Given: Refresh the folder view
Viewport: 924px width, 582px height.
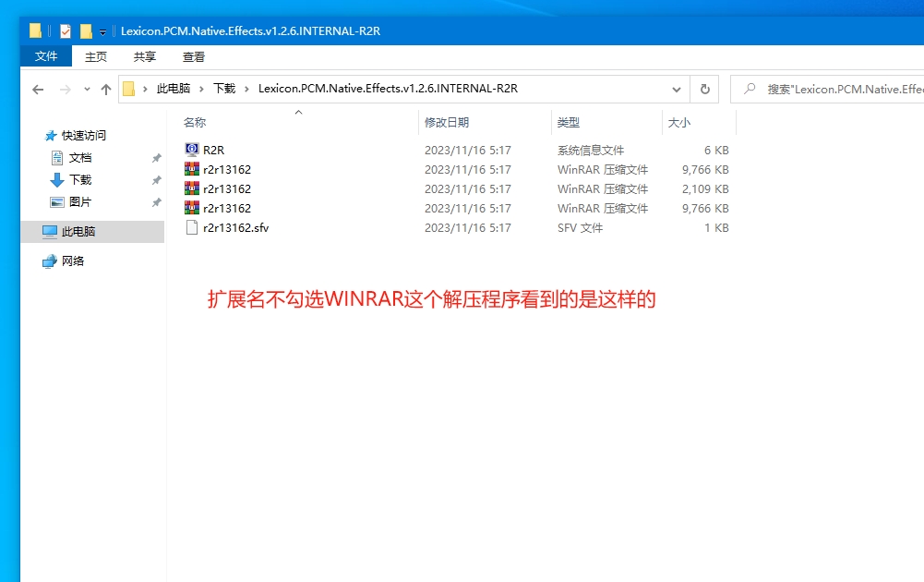Looking at the screenshot, I should pyautogui.click(x=705, y=89).
